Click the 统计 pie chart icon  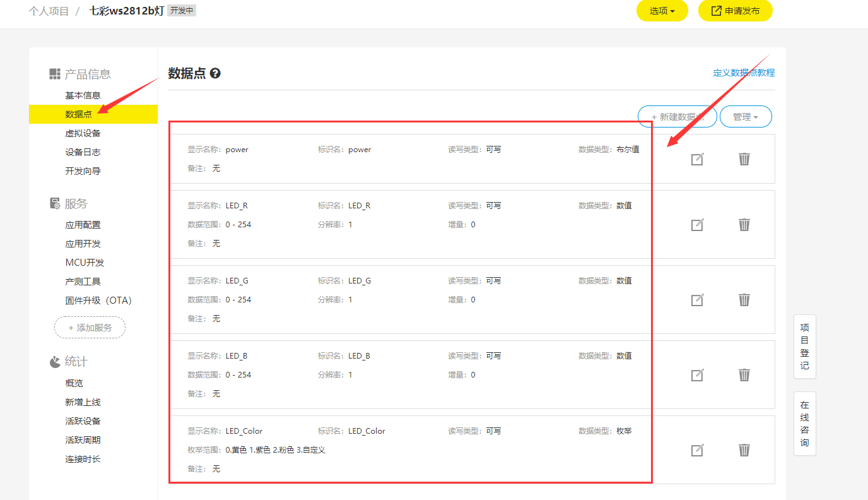click(55, 361)
